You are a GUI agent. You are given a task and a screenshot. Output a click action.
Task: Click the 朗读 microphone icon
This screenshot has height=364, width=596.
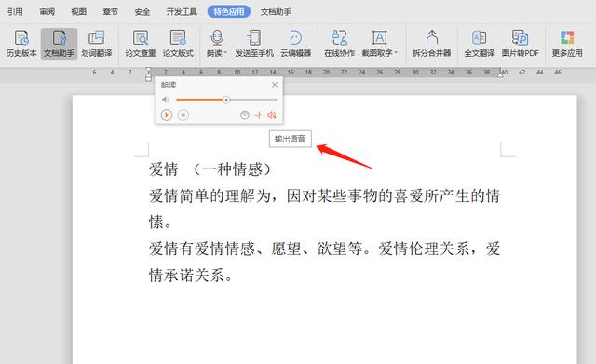[x=217, y=37]
